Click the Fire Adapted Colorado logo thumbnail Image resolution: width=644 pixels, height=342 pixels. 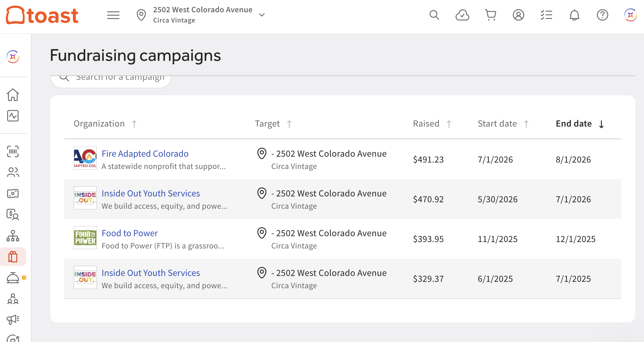pyautogui.click(x=85, y=158)
